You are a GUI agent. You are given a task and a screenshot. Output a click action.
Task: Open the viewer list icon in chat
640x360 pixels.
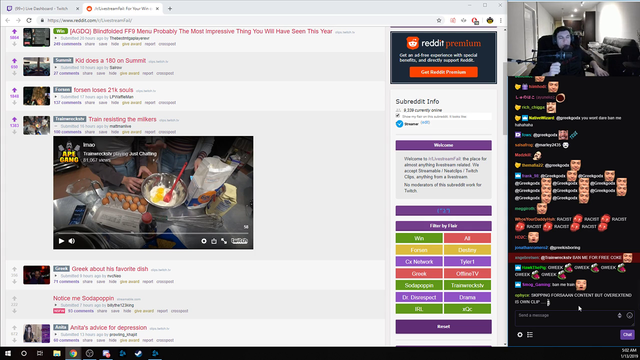[x=530, y=335]
